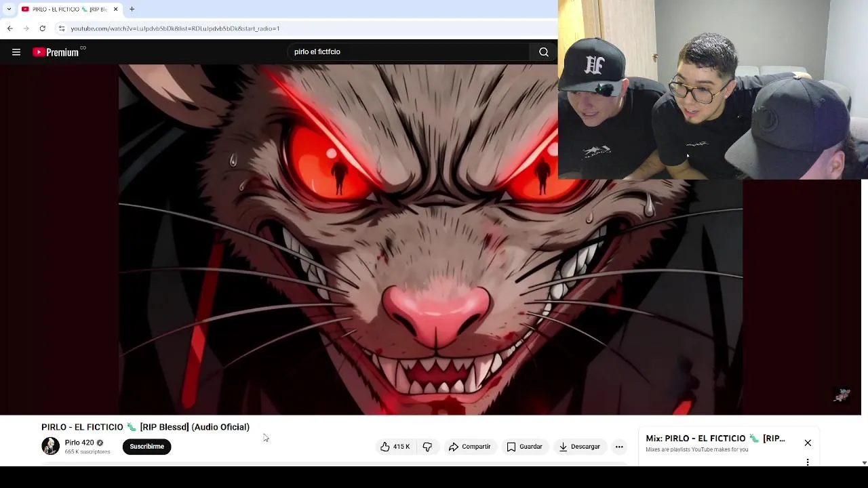Go back using browser back arrow
The height and width of the screenshot is (488, 868).
9,28
